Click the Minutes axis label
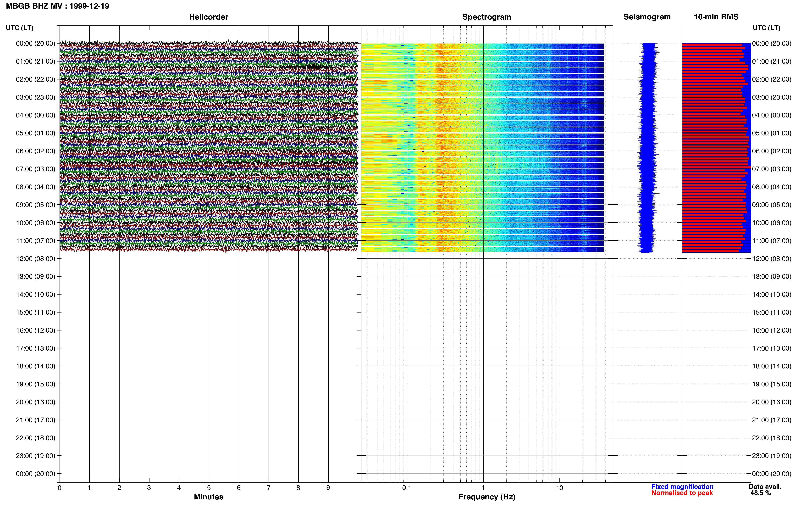This screenshot has height=508, width=812. tap(209, 497)
